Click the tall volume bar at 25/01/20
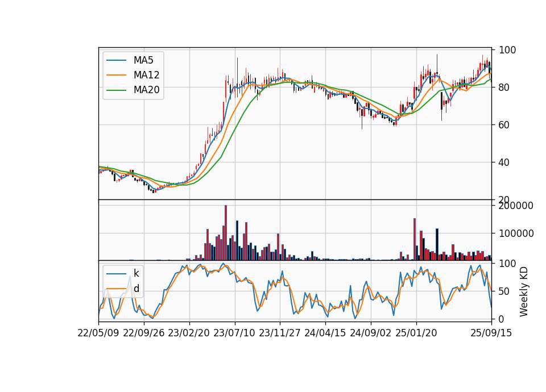The width and height of the screenshot is (546, 392). 415,239
